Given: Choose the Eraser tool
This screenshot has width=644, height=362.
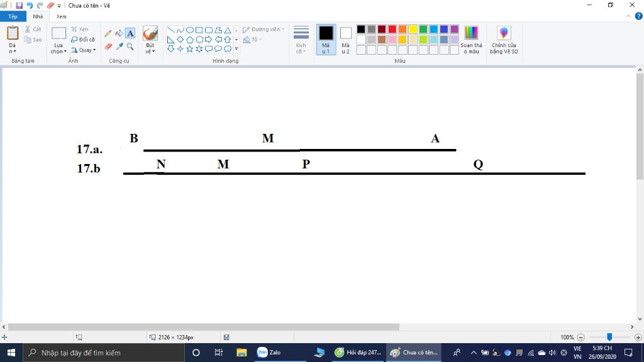Looking at the screenshot, I should (x=108, y=47).
